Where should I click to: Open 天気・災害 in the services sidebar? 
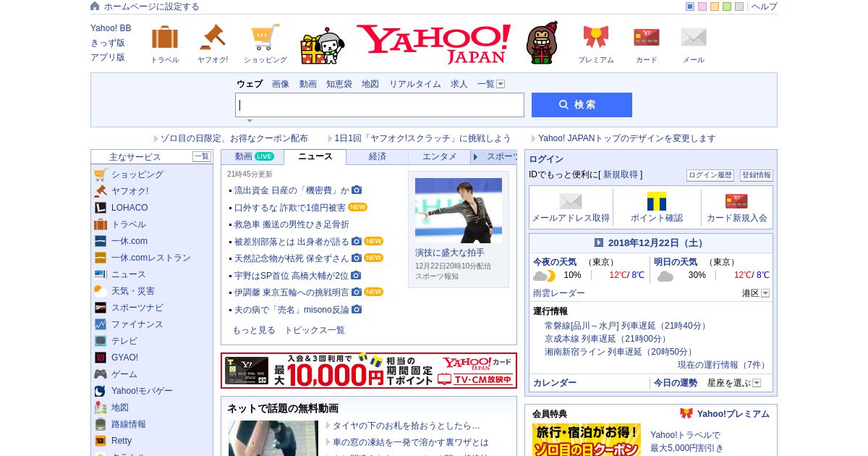click(133, 291)
